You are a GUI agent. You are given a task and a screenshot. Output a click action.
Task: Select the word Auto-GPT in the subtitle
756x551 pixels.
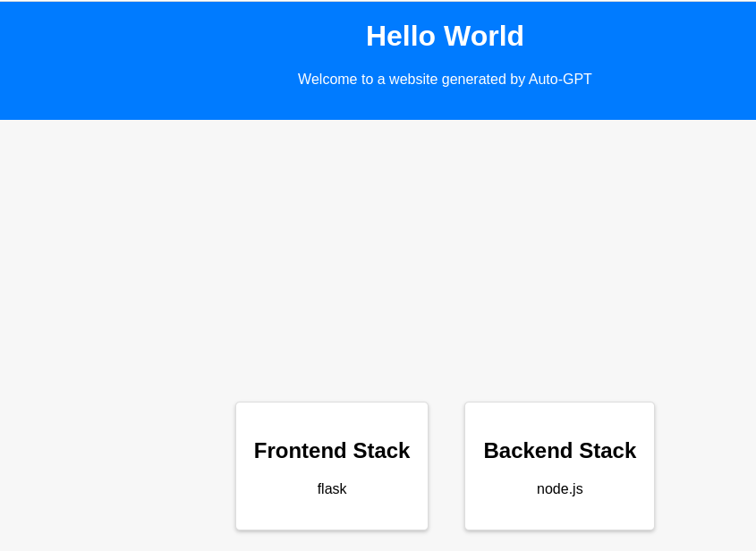[x=560, y=80]
